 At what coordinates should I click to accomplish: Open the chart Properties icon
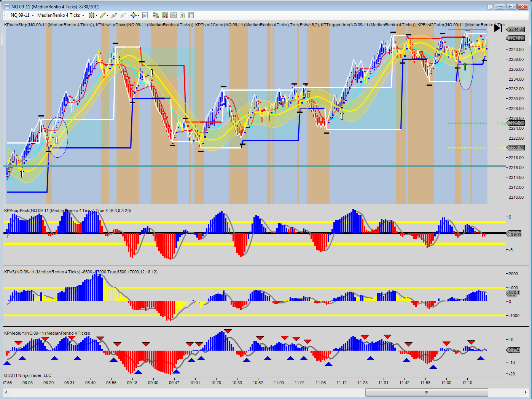click(x=191, y=15)
